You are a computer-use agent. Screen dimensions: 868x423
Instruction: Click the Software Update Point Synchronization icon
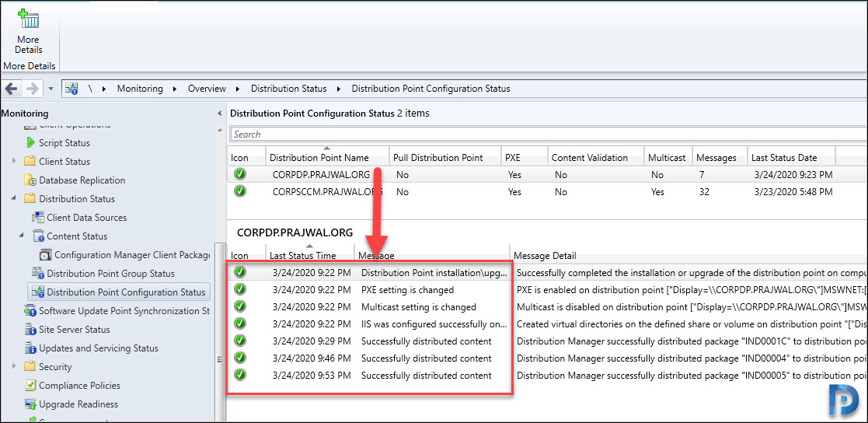point(30,310)
